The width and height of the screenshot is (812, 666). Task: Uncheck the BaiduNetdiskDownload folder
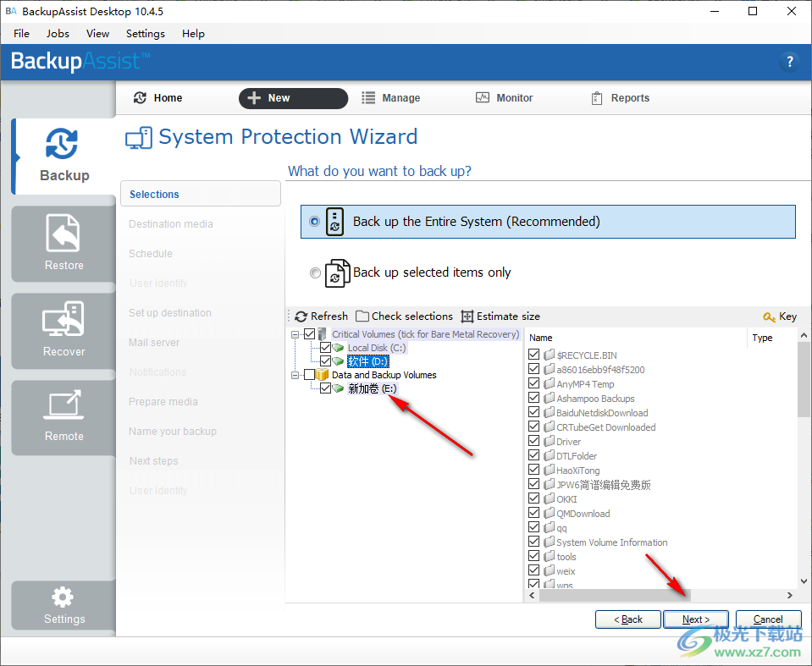(534, 412)
